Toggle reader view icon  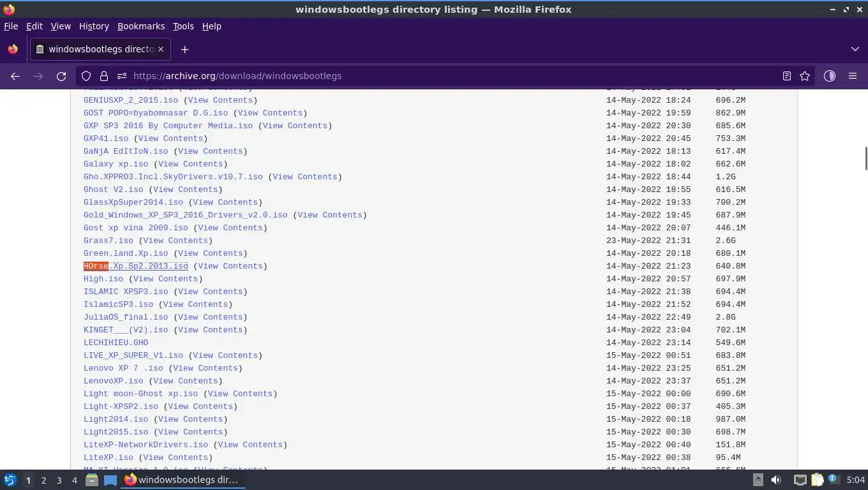tap(787, 76)
